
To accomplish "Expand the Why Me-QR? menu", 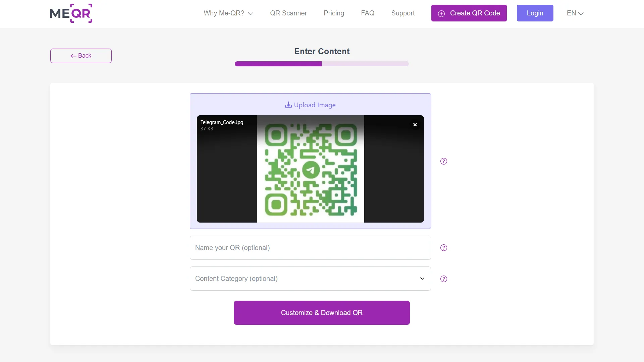I will pyautogui.click(x=228, y=13).
